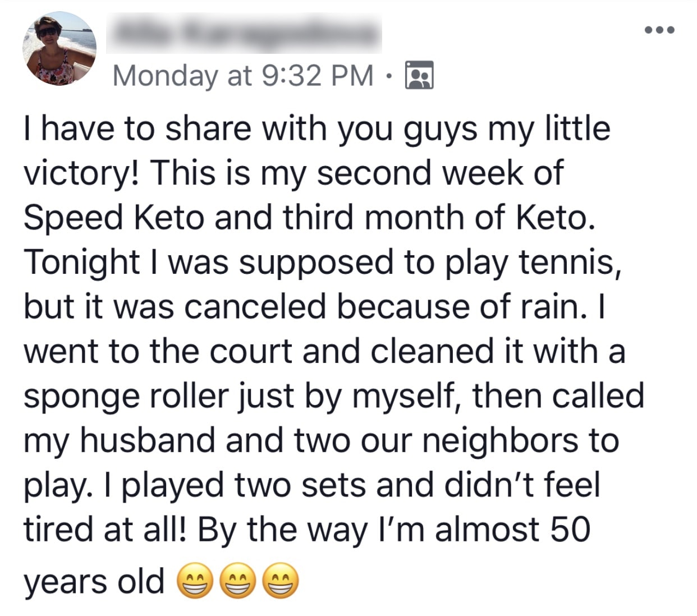Click the last grinning emoji in the post
697x616 pixels.
point(281,582)
